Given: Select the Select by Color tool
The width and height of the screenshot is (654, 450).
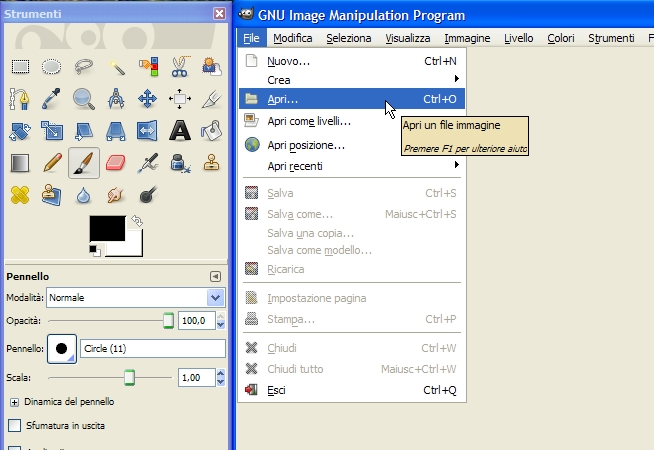Looking at the screenshot, I should 148,67.
